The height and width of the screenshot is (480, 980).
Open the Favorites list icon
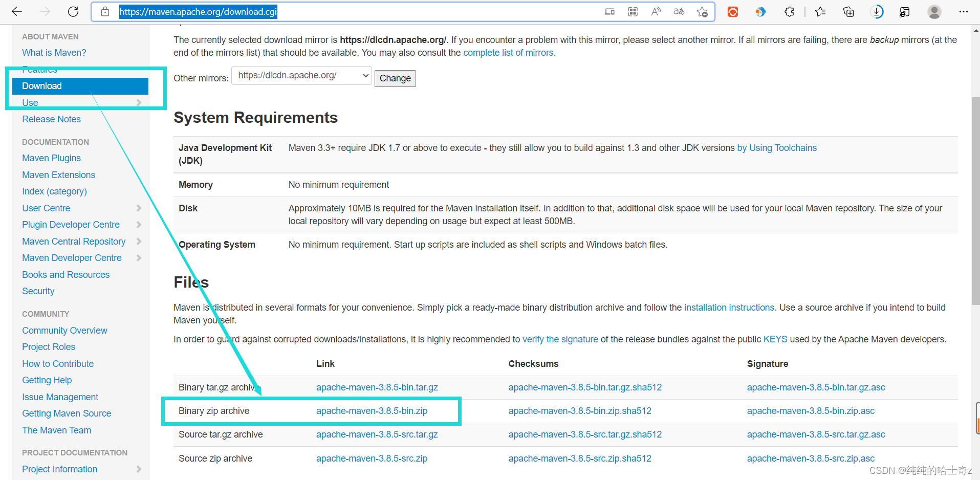pos(820,12)
